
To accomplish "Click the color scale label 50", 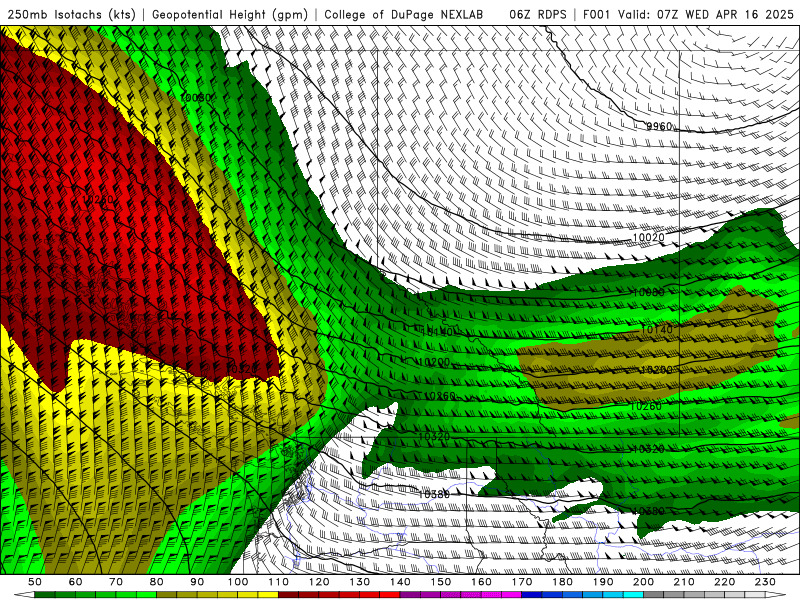I will pos(35,582).
